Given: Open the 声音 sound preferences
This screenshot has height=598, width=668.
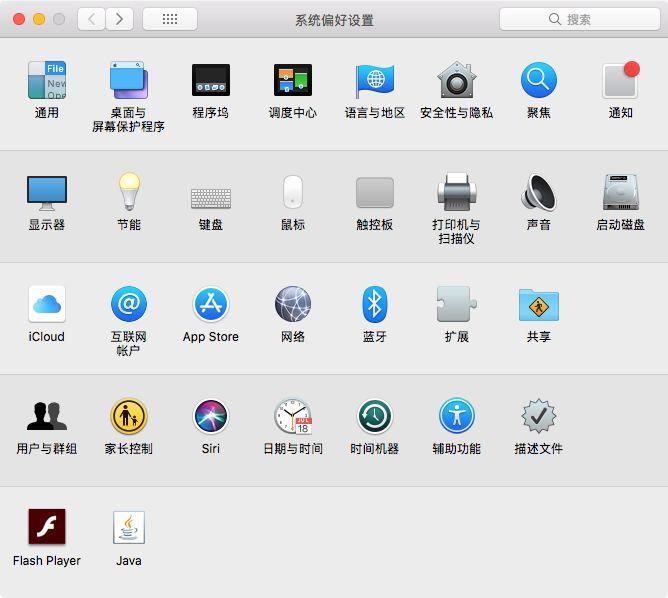Looking at the screenshot, I should 538,192.
